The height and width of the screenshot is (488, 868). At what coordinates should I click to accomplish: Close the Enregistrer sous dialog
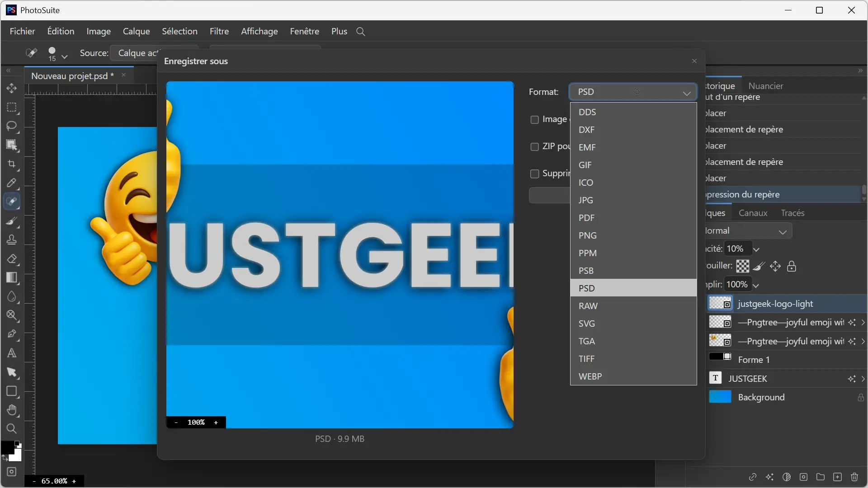694,61
